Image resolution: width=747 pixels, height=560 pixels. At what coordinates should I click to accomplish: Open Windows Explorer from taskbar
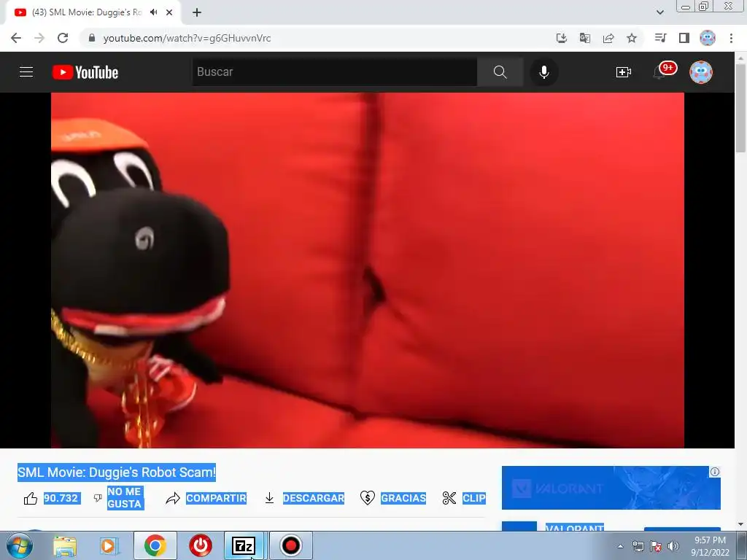pos(65,545)
